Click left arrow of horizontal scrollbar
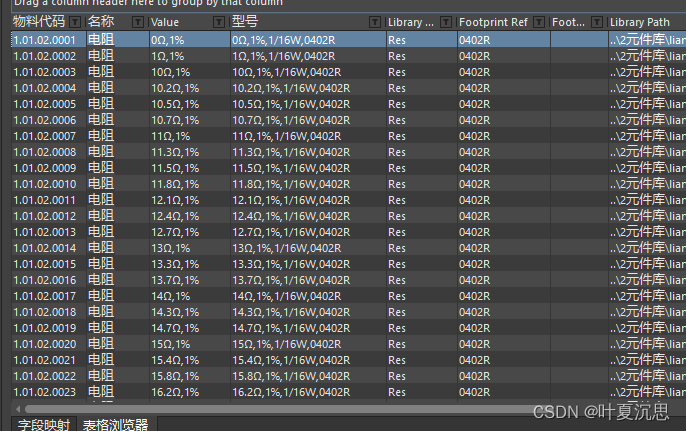Screen dimensions: 686x431 click(x=18, y=410)
